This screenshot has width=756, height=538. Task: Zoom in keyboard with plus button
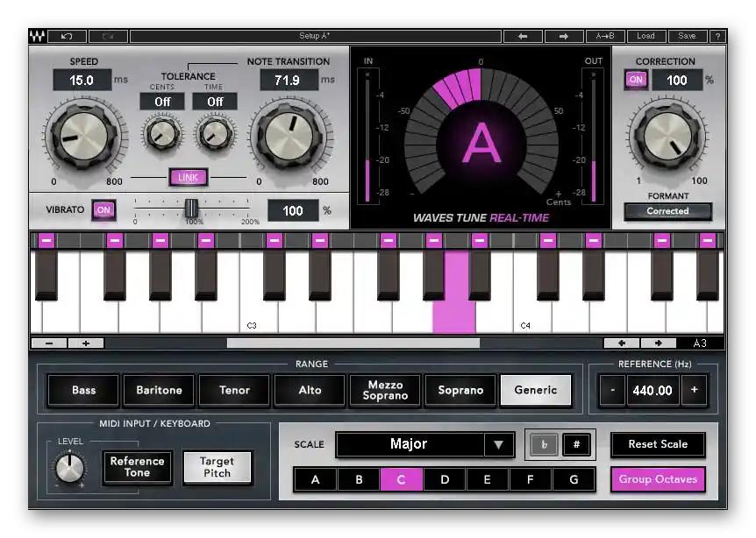86,343
